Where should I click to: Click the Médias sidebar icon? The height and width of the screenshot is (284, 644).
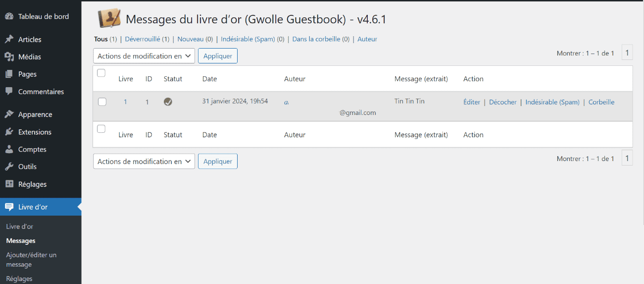point(9,57)
